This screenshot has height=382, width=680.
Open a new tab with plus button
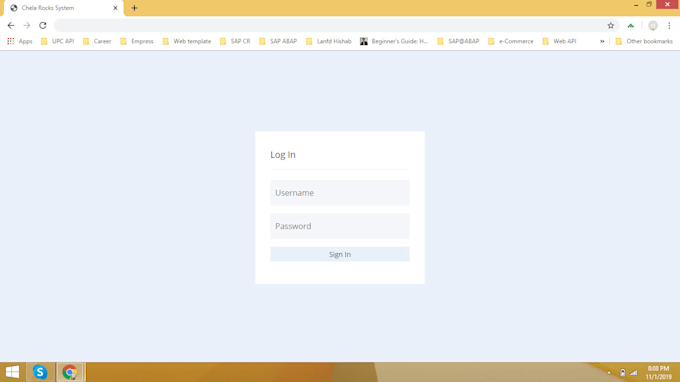[134, 8]
